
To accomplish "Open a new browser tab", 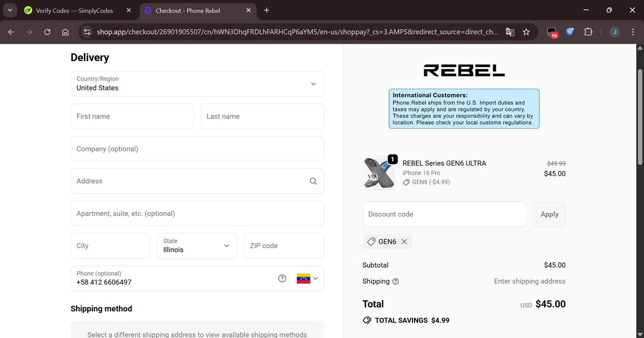I will pos(267,10).
